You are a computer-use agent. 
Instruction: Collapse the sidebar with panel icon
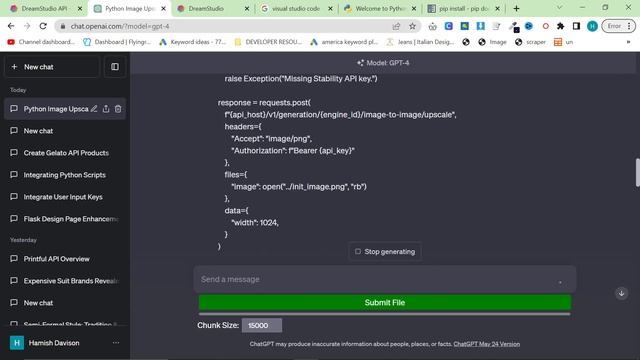(x=115, y=67)
